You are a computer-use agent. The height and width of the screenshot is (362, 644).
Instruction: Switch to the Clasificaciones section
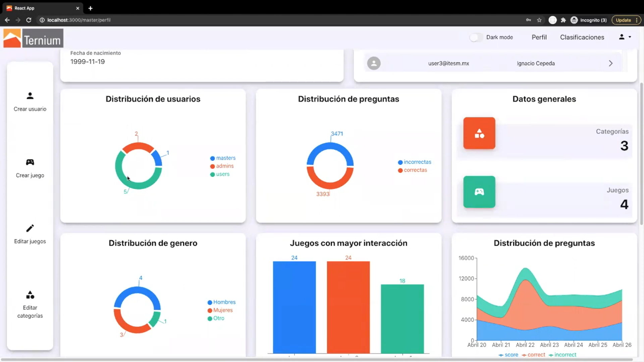tap(582, 37)
